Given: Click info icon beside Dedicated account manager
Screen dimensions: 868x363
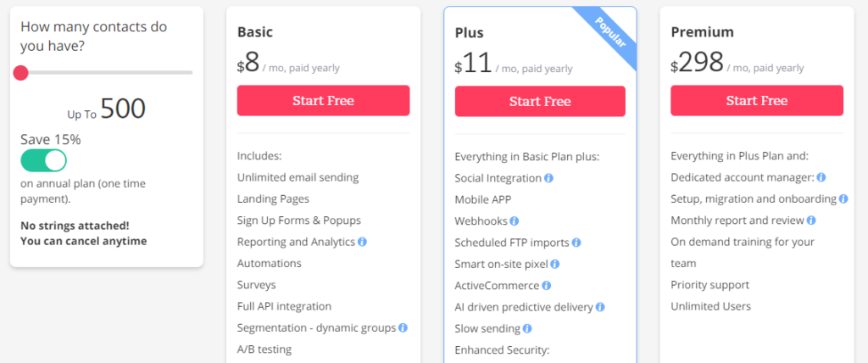Looking at the screenshot, I should tap(821, 178).
